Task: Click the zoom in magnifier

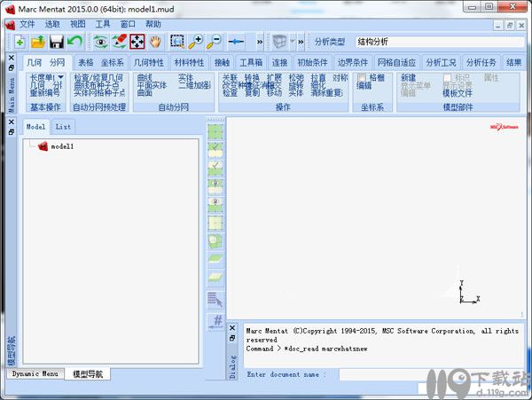Action: click(x=196, y=42)
